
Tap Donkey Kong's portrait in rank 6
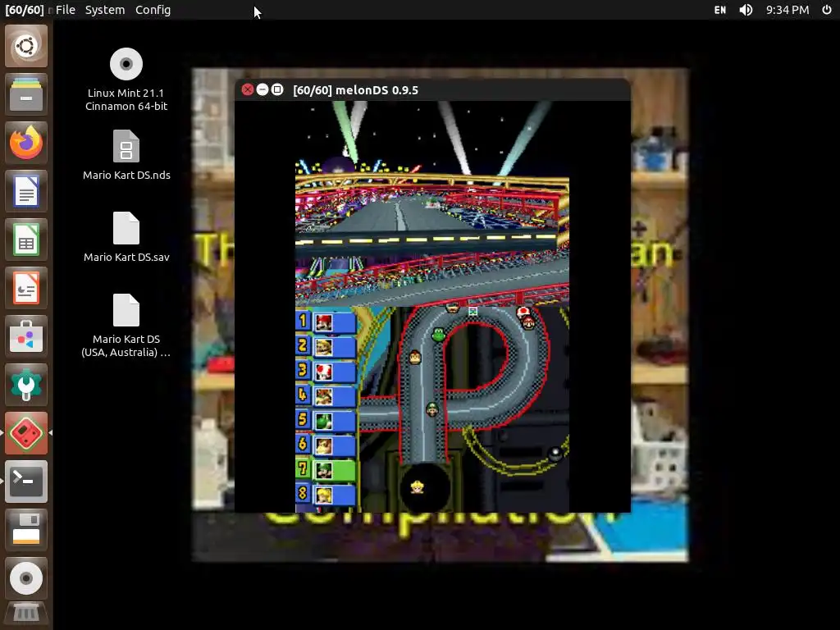(324, 445)
